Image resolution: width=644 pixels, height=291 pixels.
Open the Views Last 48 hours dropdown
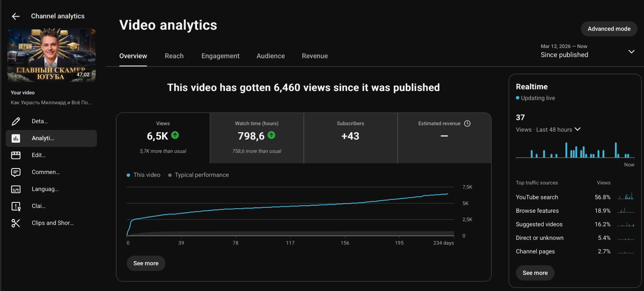(548, 129)
